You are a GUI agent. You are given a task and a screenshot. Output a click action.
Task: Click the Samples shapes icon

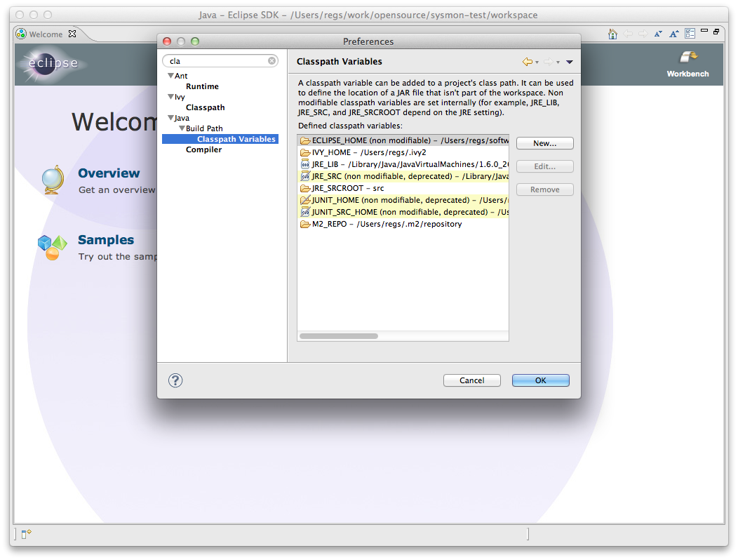52,248
